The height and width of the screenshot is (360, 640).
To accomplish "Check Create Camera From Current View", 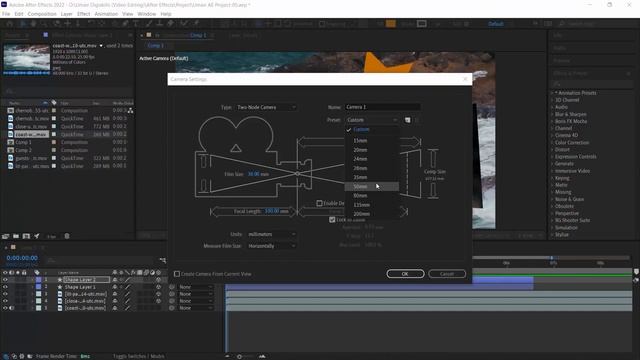I will pyautogui.click(x=177, y=274).
